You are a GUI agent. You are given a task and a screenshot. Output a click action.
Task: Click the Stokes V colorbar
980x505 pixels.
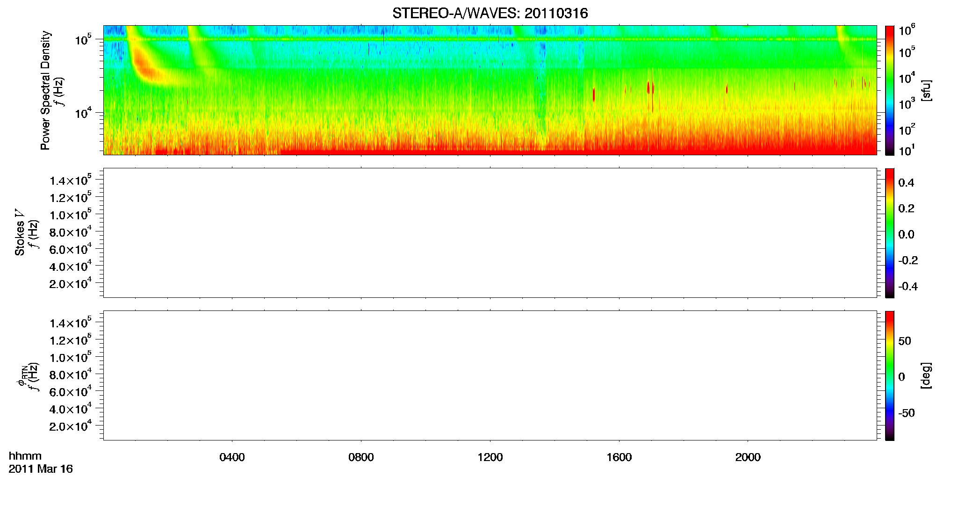890,233
